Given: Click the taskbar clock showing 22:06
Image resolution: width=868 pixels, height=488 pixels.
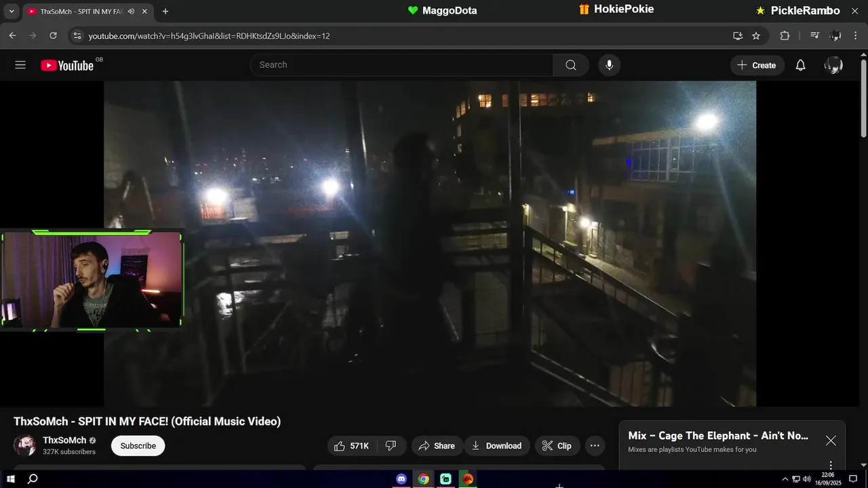Looking at the screenshot, I should point(828,479).
